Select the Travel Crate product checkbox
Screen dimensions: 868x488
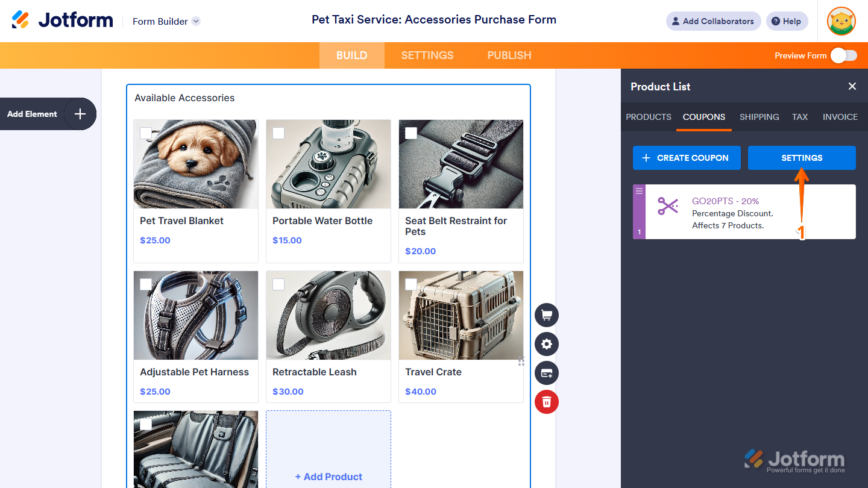coord(411,284)
